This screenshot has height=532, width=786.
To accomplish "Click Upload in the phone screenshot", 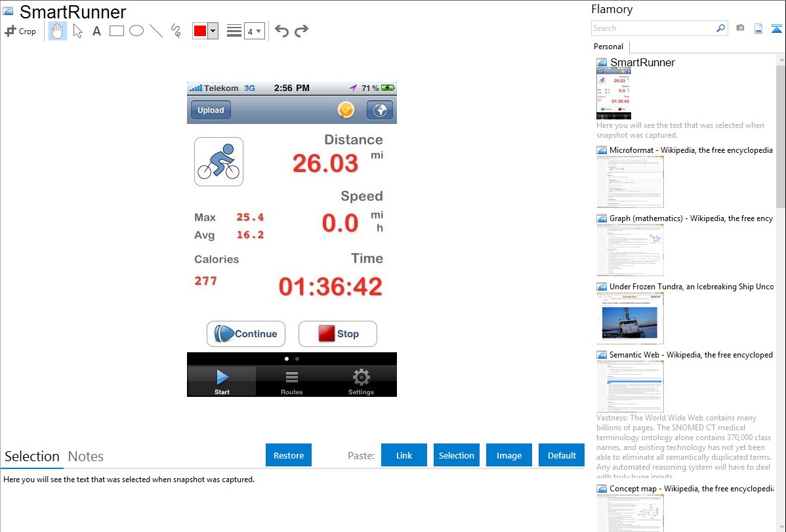I will (x=211, y=110).
